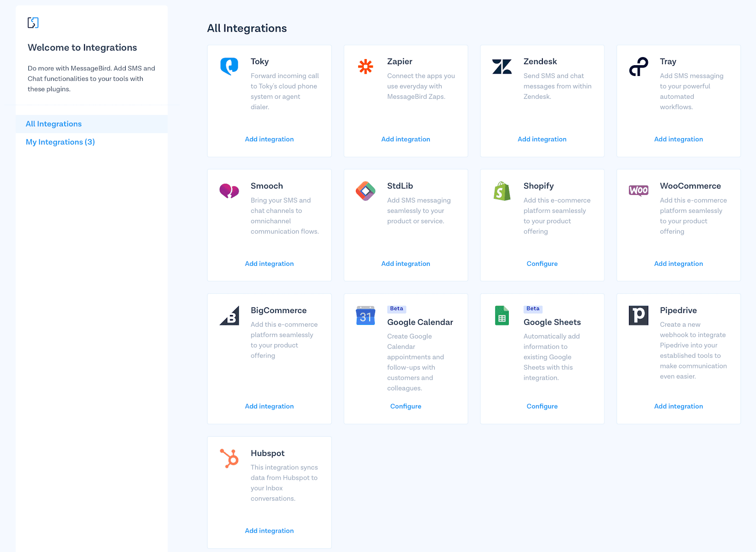Click the Pipedrive P icon

638,315
